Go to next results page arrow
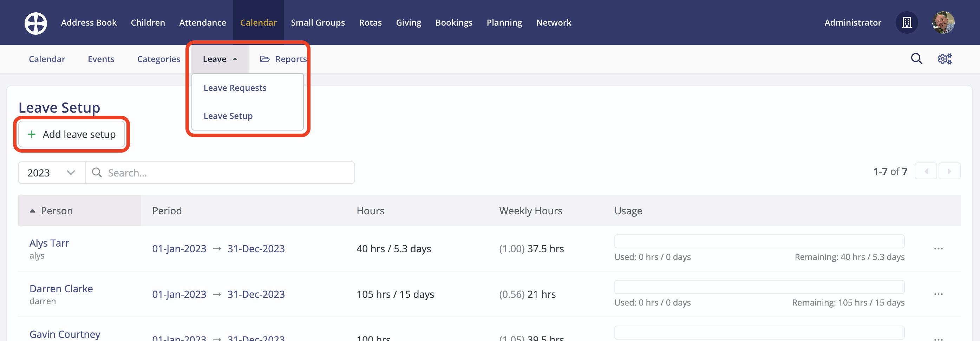Screen dimensions: 980x341 click(949, 172)
